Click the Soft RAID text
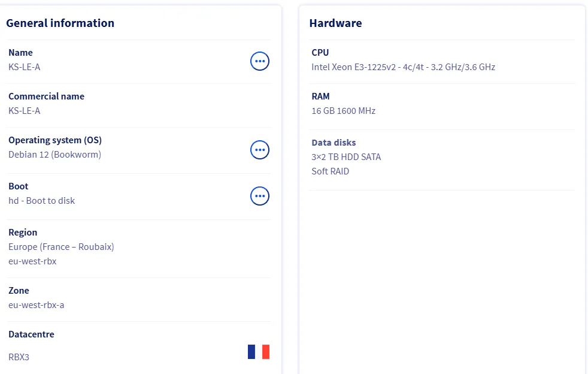Image resolution: width=588 pixels, height=374 pixels. point(330,171)
